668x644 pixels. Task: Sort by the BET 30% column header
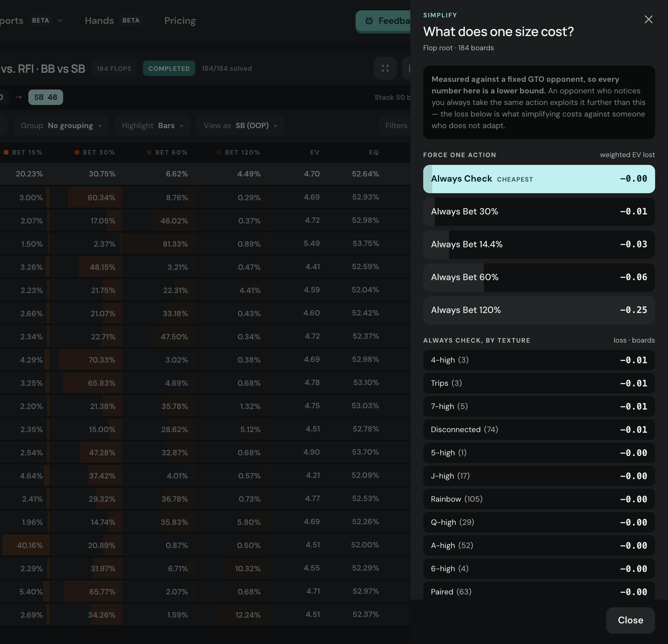[x=95, y=152]
